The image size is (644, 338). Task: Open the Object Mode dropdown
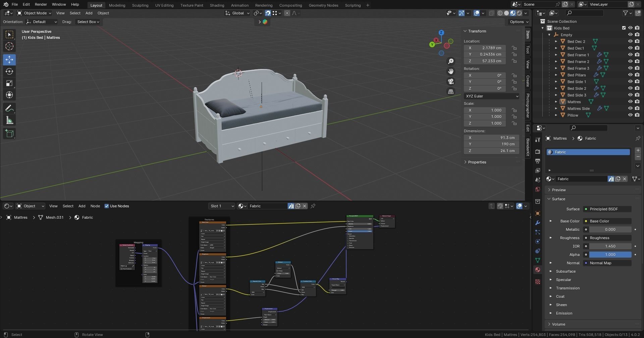pyautogui.click(x=34, y=13)
